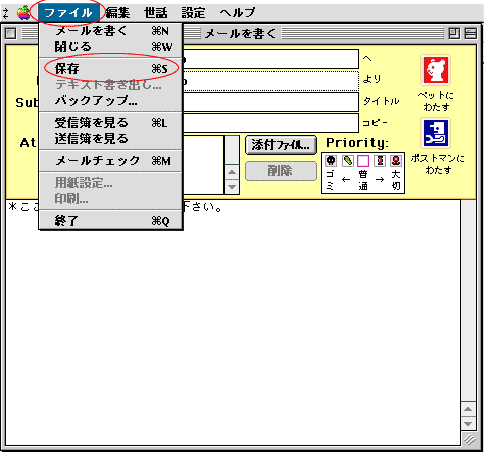Viewport: 484px width, 452px height.
Task: Open the ヘルプ menu
Action: click(237, 13)
